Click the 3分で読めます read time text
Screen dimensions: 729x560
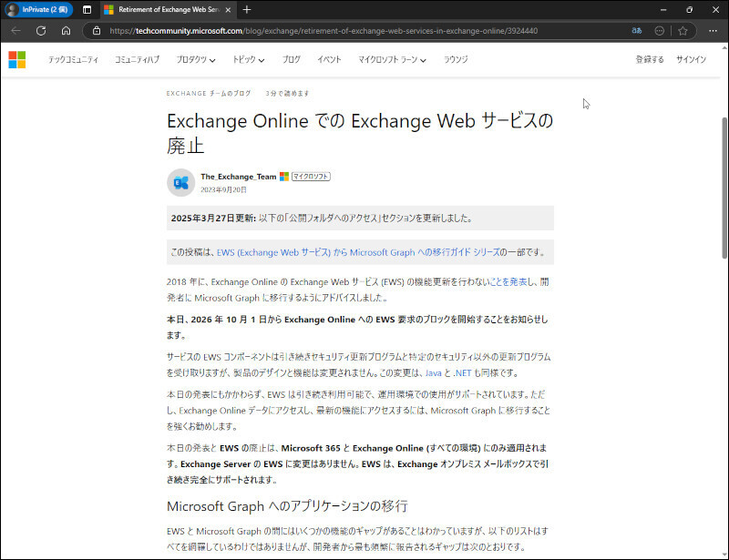tap(287, 94)
